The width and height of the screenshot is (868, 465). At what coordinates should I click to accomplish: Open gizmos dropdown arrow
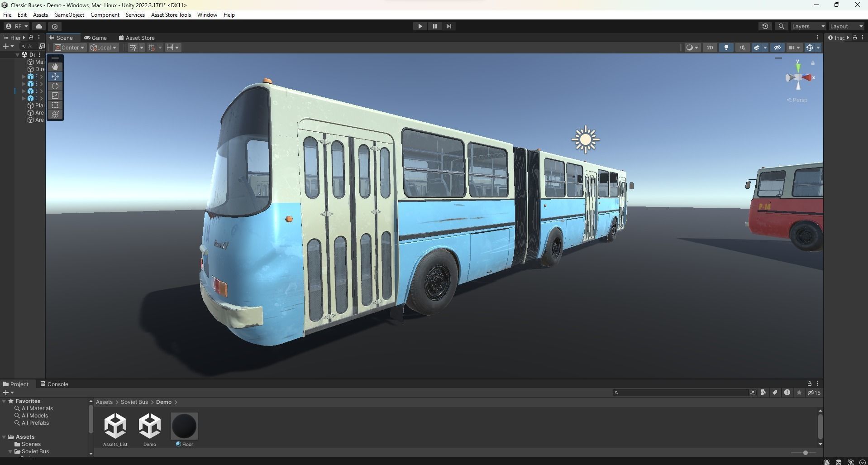point(818,48)
